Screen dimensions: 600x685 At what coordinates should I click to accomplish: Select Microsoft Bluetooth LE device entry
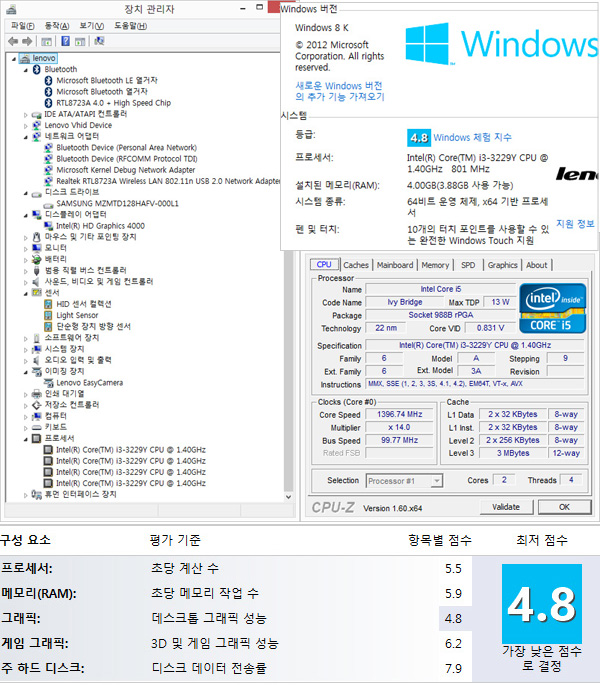point(107,80)
